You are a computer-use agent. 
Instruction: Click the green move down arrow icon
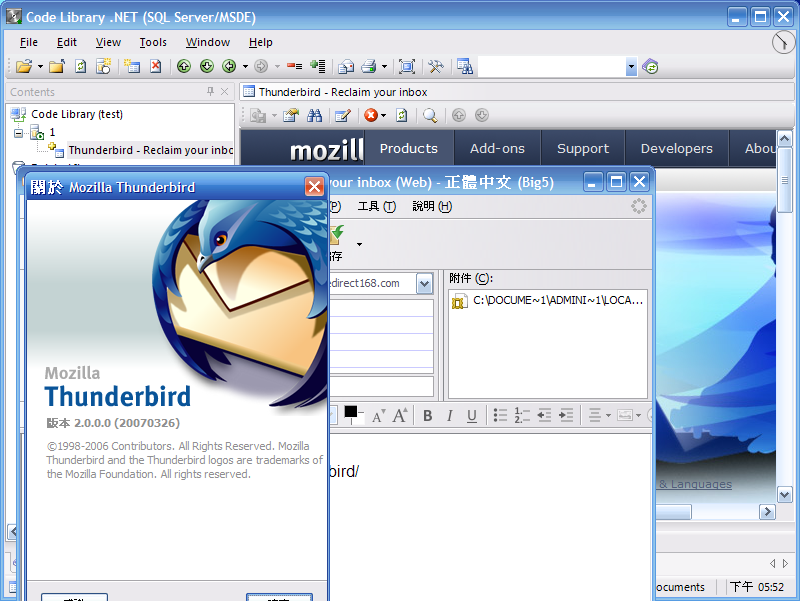pos(207,66)
